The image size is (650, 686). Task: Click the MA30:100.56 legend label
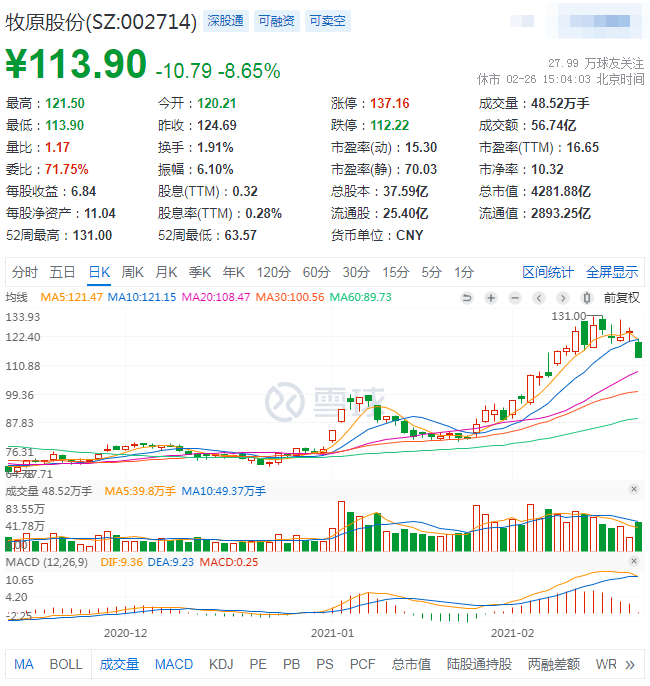pos(290,298)
